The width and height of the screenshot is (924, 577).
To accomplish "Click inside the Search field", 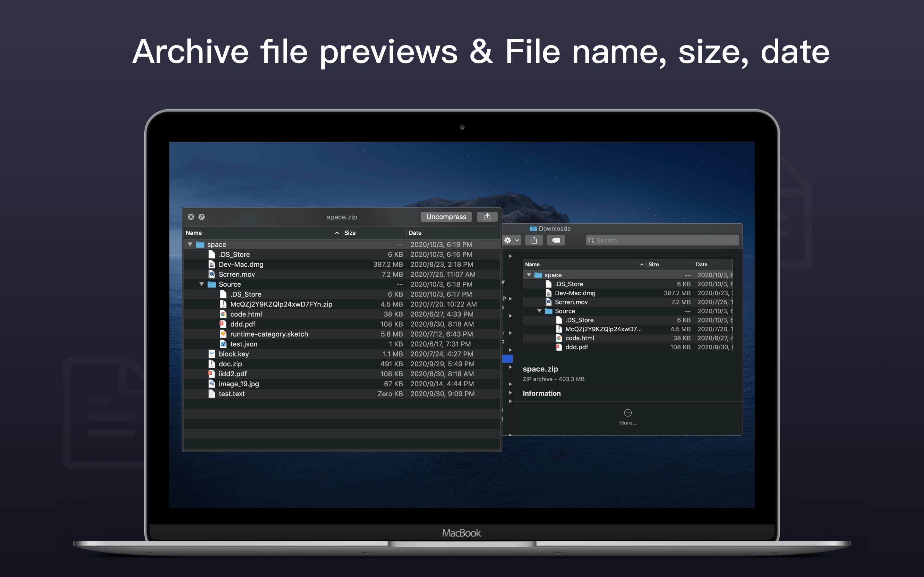I will [663, 240].
